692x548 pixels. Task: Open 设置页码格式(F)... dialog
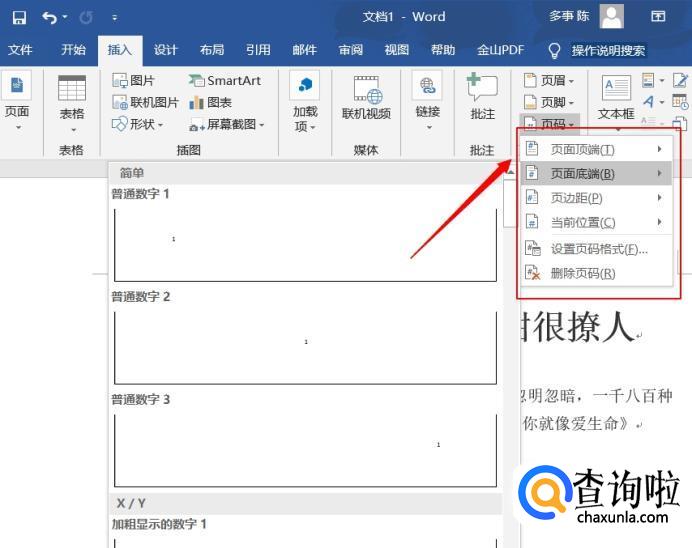click(596, 249)
